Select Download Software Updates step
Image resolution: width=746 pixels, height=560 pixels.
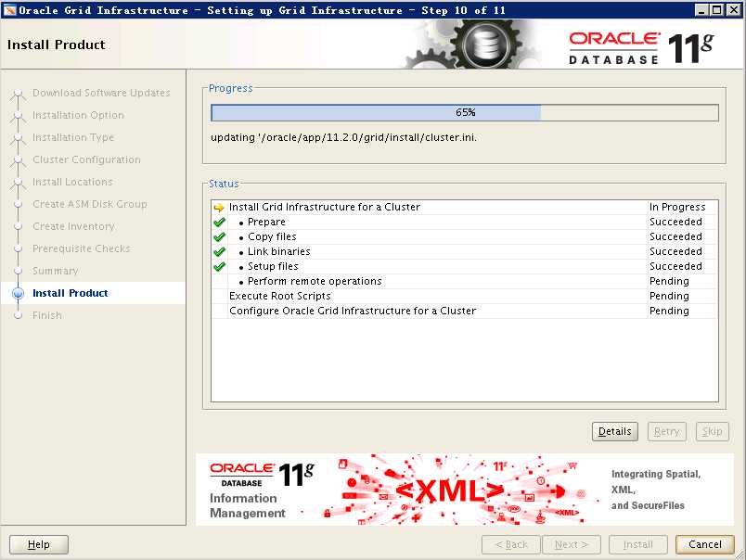[x=101, y=93]
